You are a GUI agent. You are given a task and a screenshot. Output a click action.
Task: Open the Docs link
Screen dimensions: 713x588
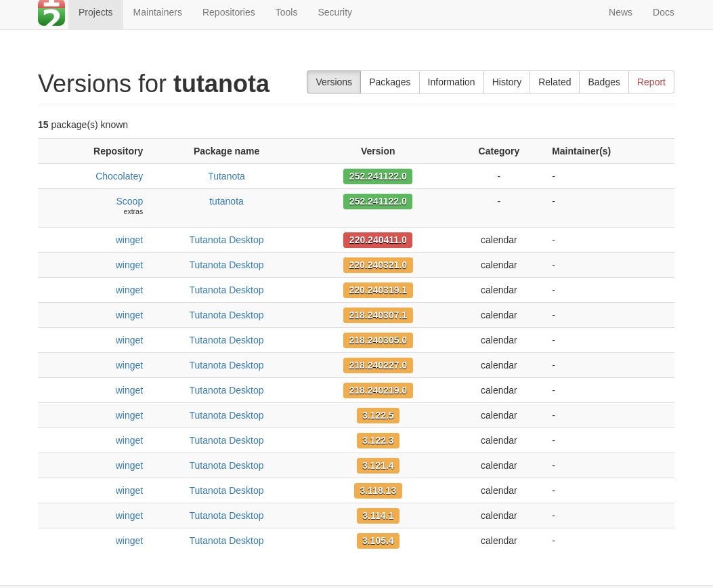(663, 12)
